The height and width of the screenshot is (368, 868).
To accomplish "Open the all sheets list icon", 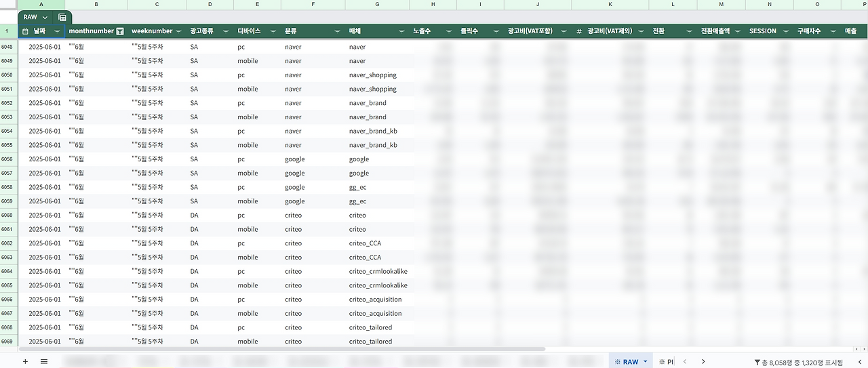I will [x=44, y=361].
